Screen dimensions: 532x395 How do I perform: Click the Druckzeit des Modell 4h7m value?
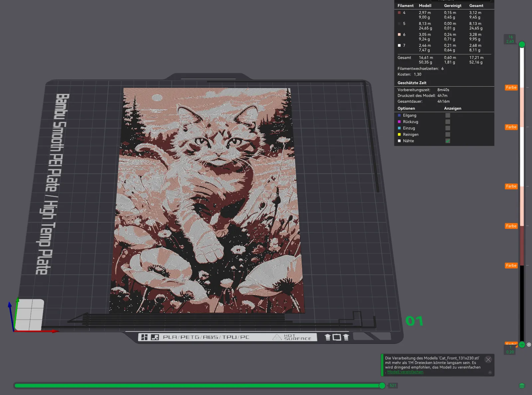pos(442,95)
